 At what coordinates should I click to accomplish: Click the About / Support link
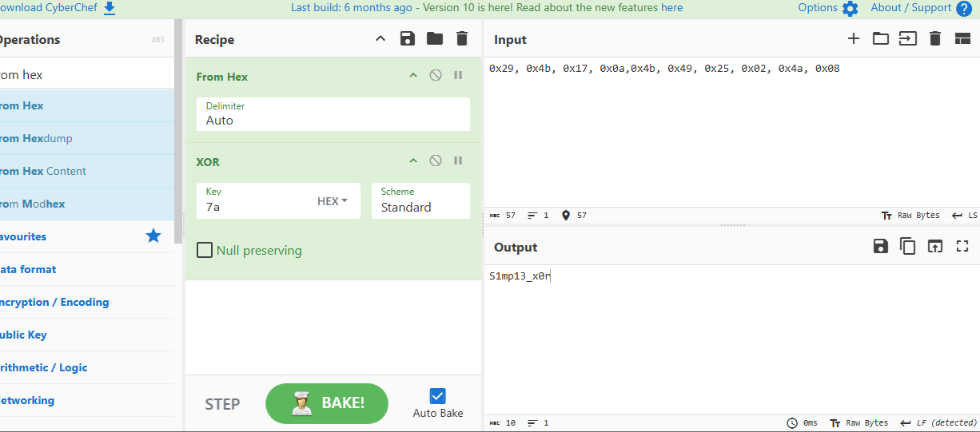(911, 7)
